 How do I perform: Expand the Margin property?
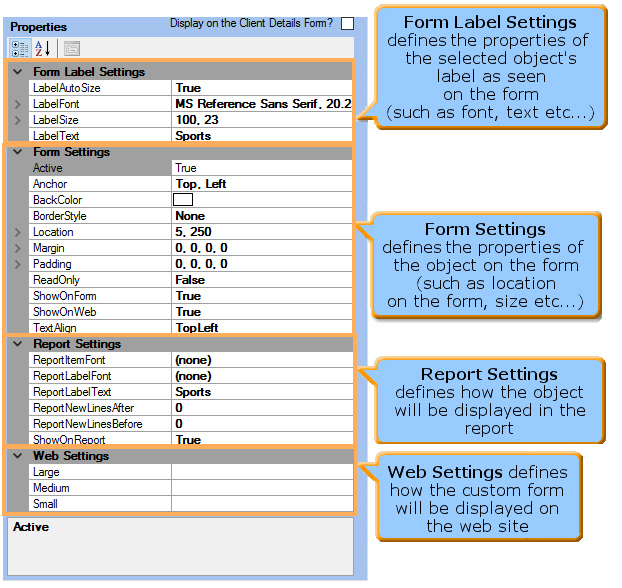tap(16, 248)
